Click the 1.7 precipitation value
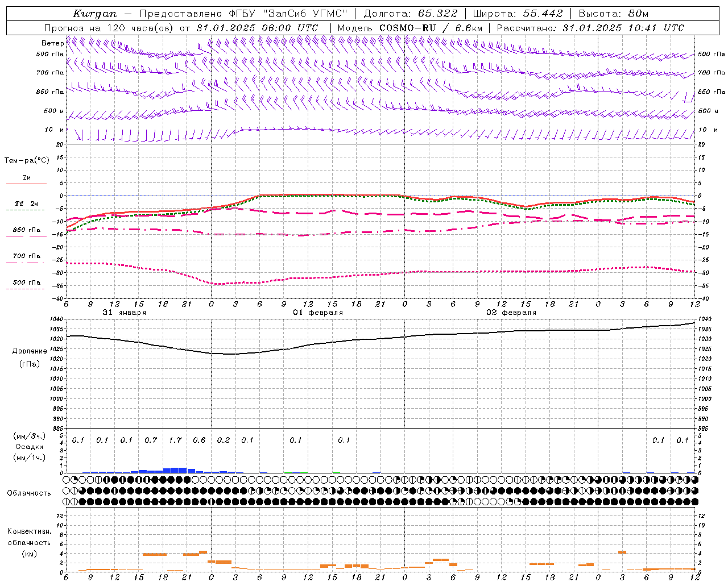The image size is (728, 582). [175, 440]
